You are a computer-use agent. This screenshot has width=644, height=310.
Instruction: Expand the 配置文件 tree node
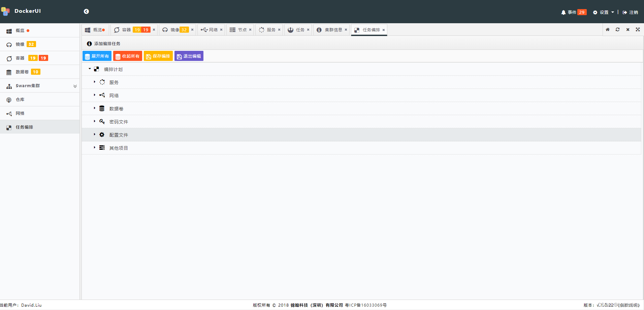(95, 134)
